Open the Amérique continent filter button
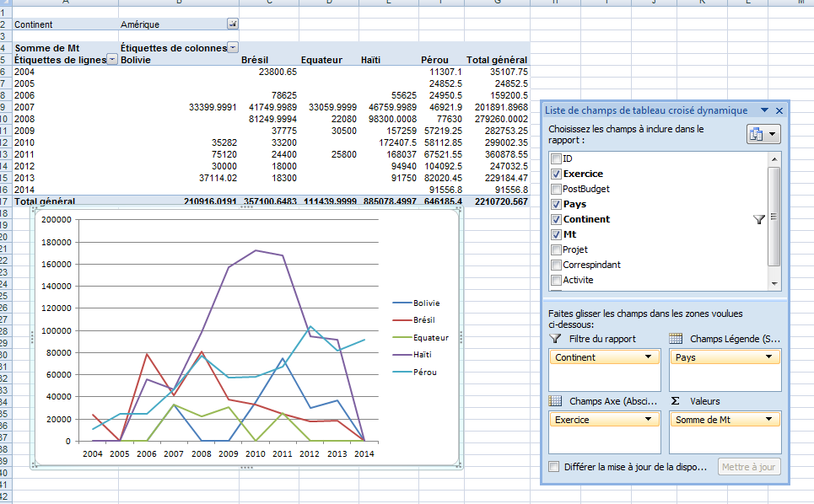Screen dimensions: 814x504 (233, 24)
